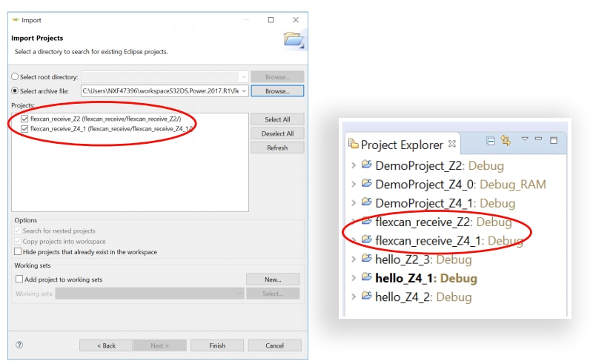
Task: Click the Collapse All icon in Project Explorer
Action: pyautogui.click(x=491, y=141)
